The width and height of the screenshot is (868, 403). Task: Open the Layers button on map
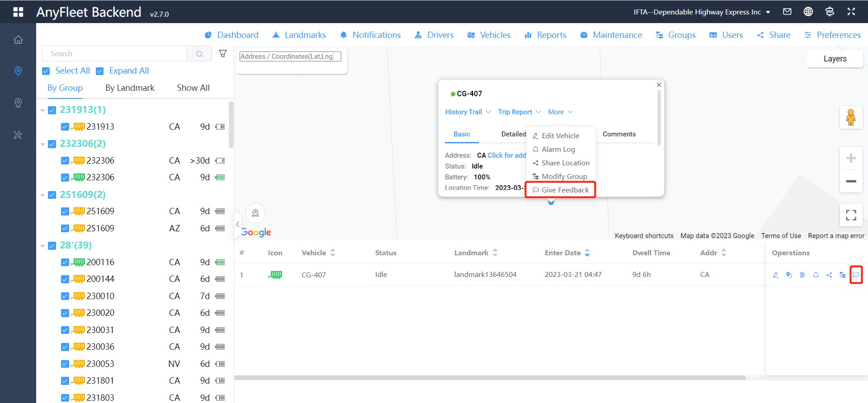tap(835, 59)
